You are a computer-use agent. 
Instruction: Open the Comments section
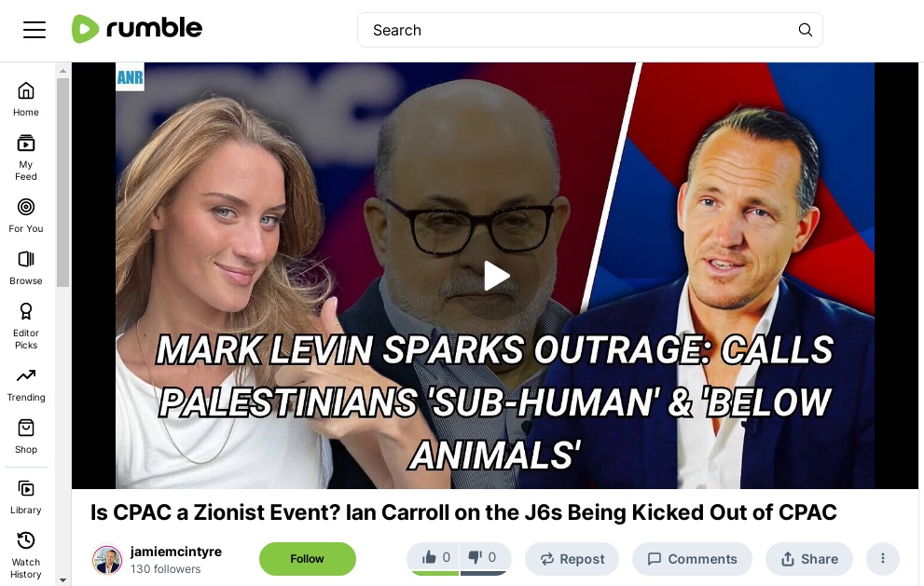[x=692, y=559]
